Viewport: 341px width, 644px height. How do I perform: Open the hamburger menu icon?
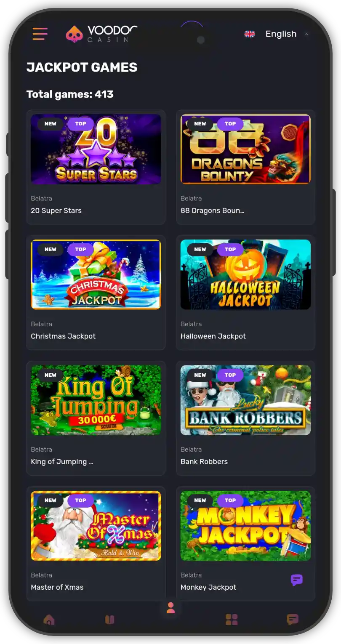point(40,34)
